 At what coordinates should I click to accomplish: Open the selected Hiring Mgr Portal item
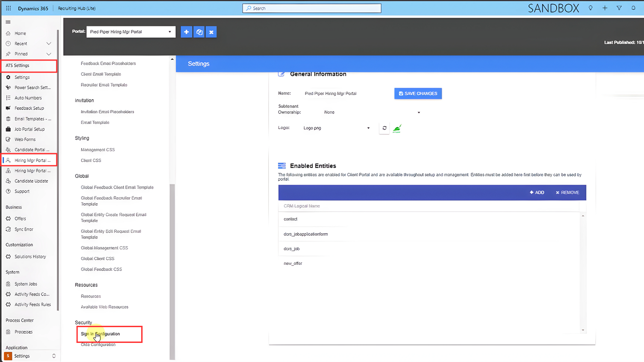click(30, 161)
